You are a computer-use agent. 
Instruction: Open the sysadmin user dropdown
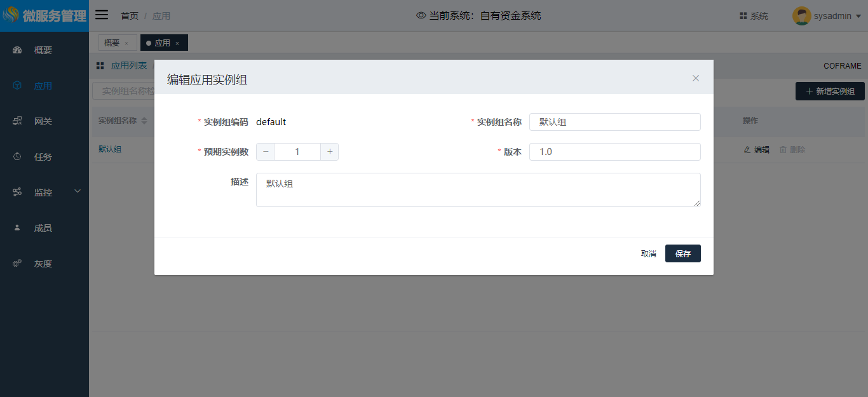827,16
